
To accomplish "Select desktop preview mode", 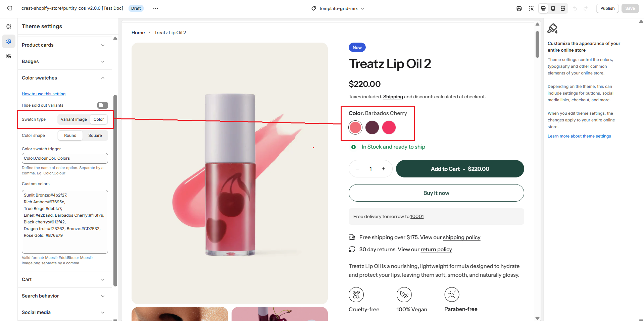I will 543,8.
